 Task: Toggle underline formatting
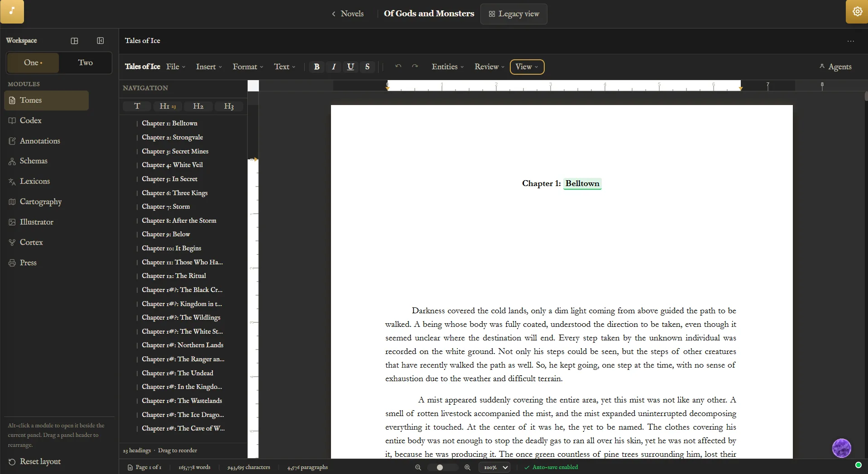350,67
